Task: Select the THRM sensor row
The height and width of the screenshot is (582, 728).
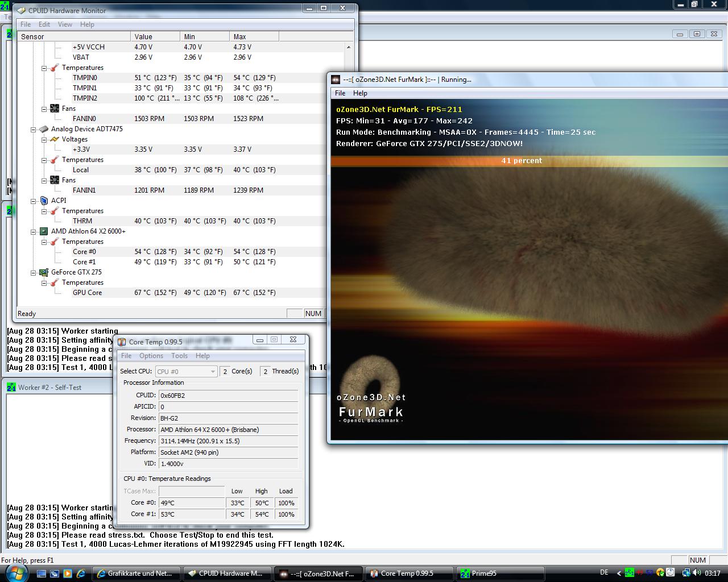Action: 181,221
